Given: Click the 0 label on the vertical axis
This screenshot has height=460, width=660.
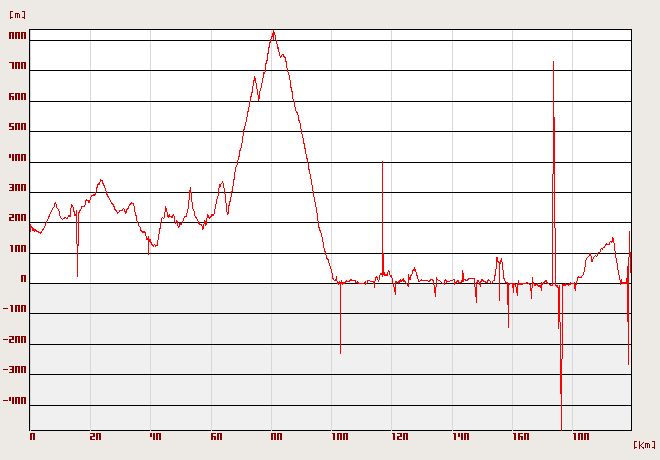Looking at the screenshot, I should tap(23, 280).
